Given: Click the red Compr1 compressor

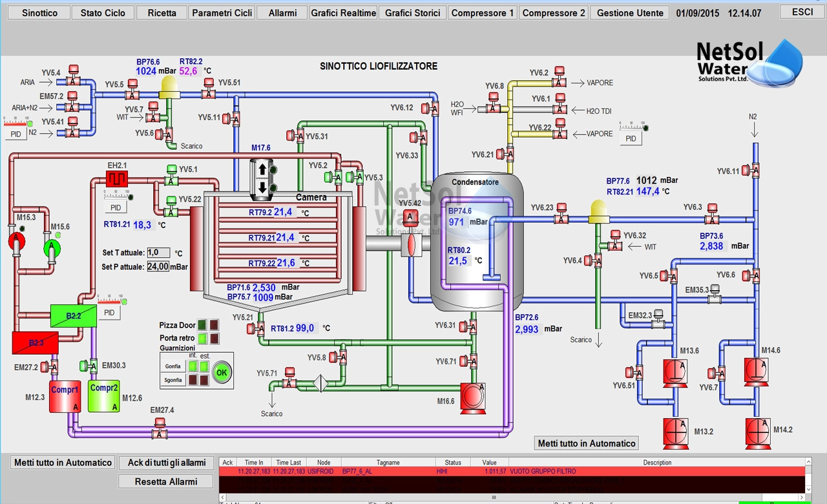Looking at the screenshot, I should [65, 396].
